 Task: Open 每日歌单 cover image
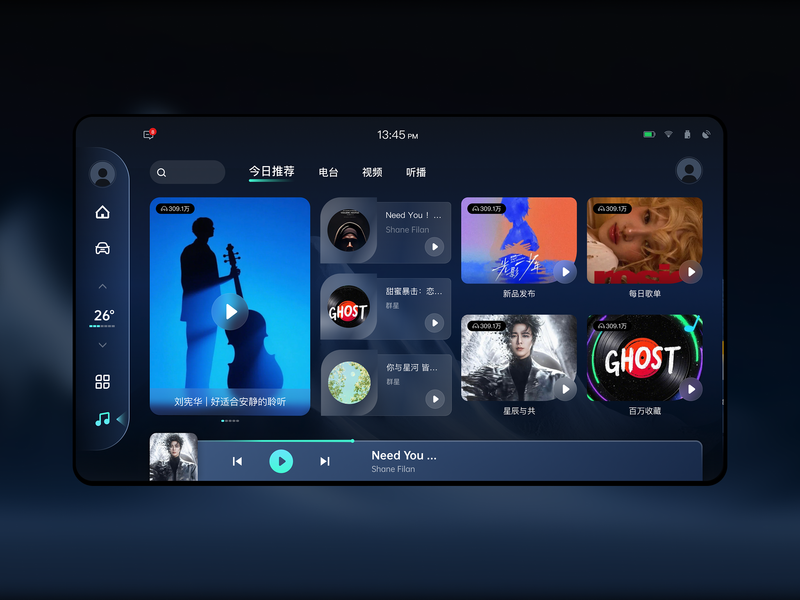coord(644,240)
